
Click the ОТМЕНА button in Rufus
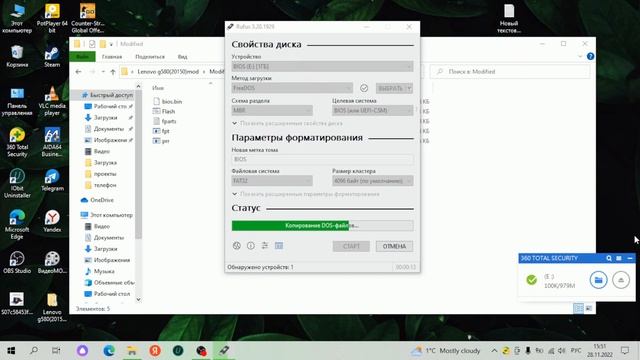click(x=394, y=246)
